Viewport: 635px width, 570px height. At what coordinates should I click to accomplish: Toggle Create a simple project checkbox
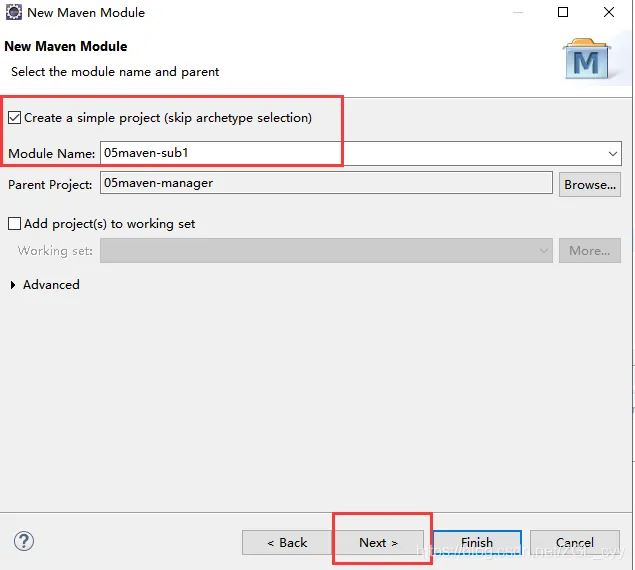click(x=15, y=118)
